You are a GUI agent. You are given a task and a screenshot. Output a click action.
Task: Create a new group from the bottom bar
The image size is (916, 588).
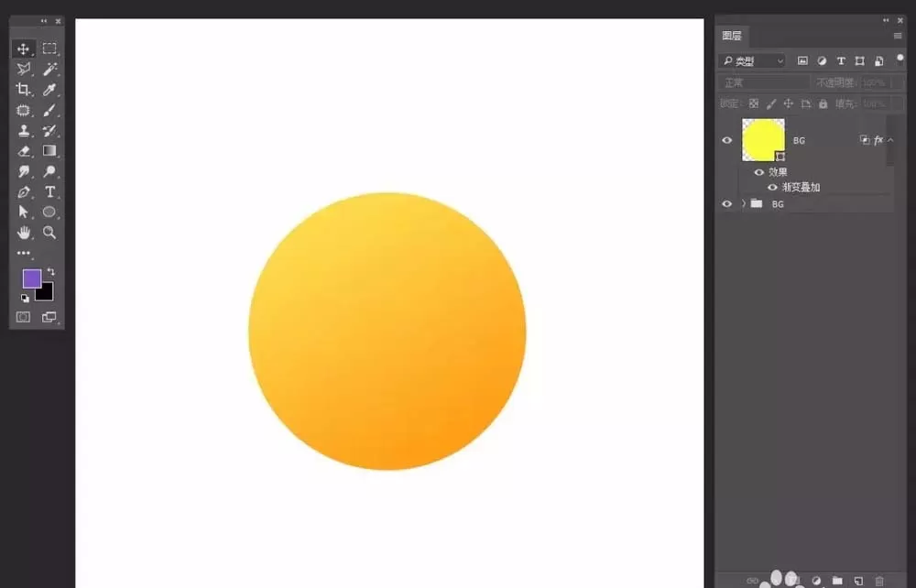point(837,581)
